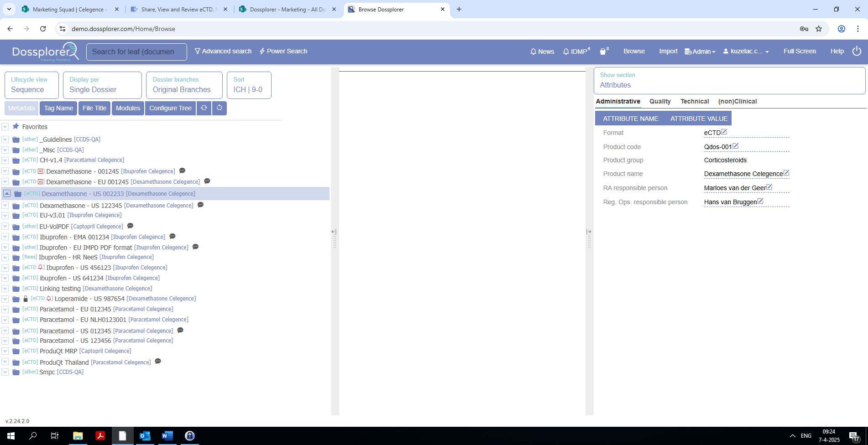The width and height of the screenshot is (868, 445).
Task: Open comment on Ibuprofen - EMA 001234
Action: (172, 236)
